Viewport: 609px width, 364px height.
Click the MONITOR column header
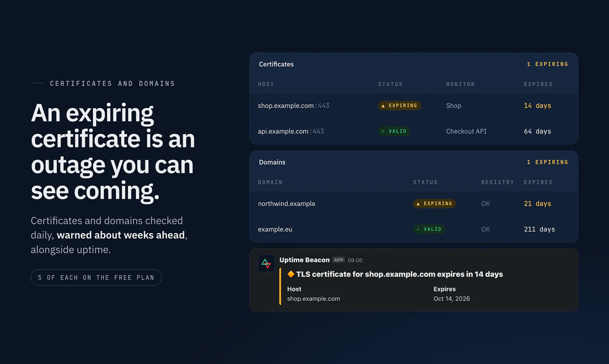click(x=461, y=84)
